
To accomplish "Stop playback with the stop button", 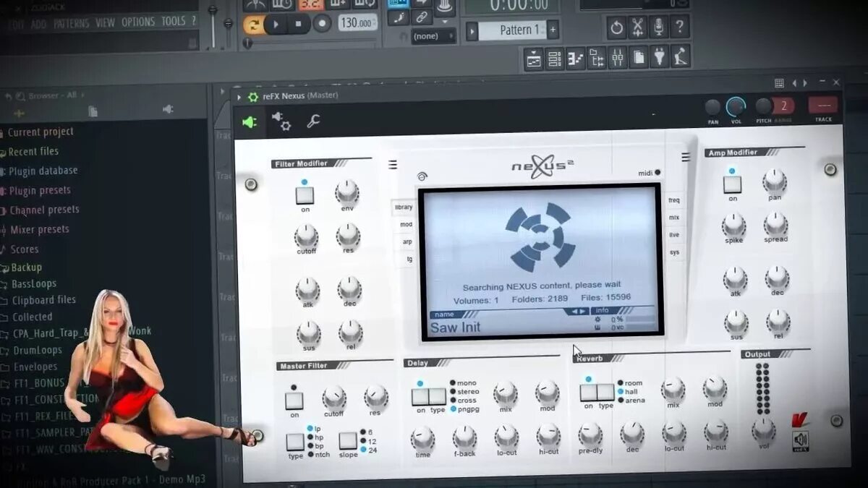I will (x=299, y=24).
